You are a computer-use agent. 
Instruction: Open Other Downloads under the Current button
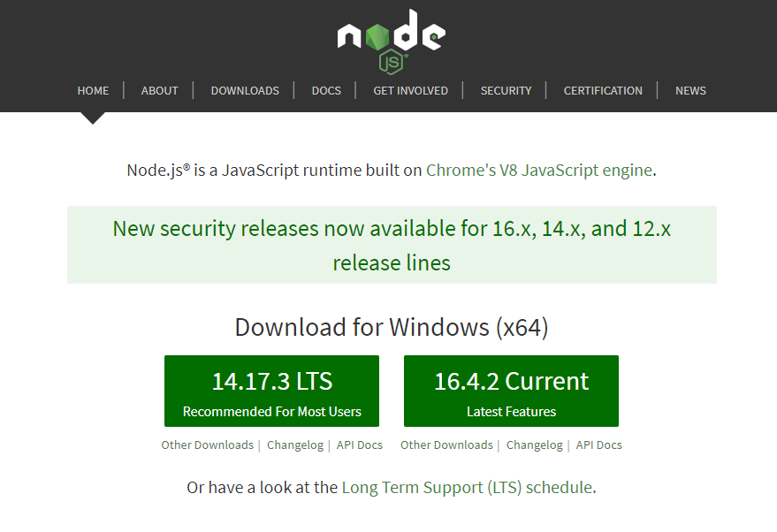(446, 445)
